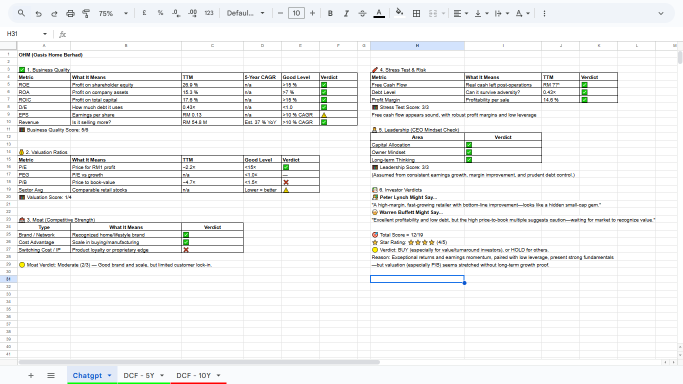Switch to the DCF - 5Y sheet tab

[139, 375]
